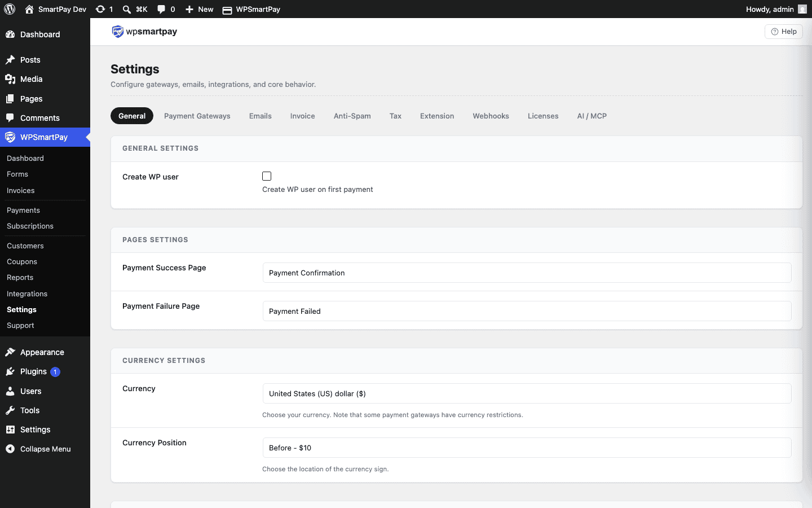Screen dimensions: 812x508
Task: Click the WordPress Settings sliders icon
Action: [10, 430]
